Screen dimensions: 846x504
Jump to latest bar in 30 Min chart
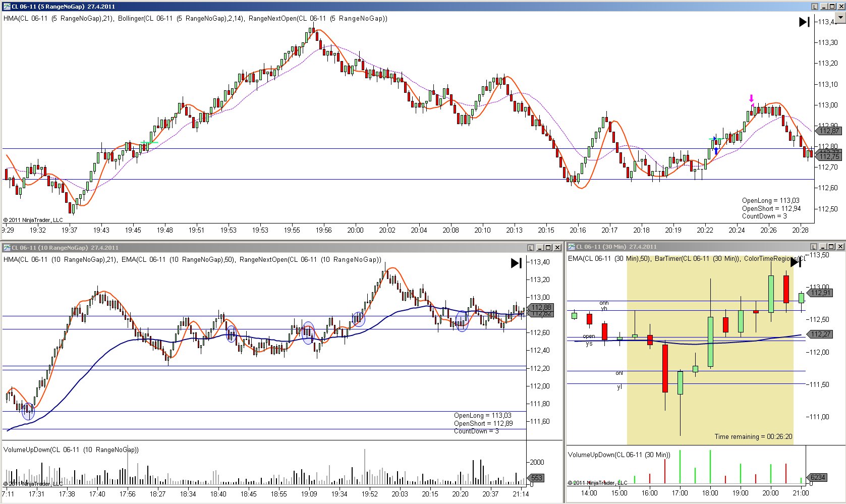[796, 262]
